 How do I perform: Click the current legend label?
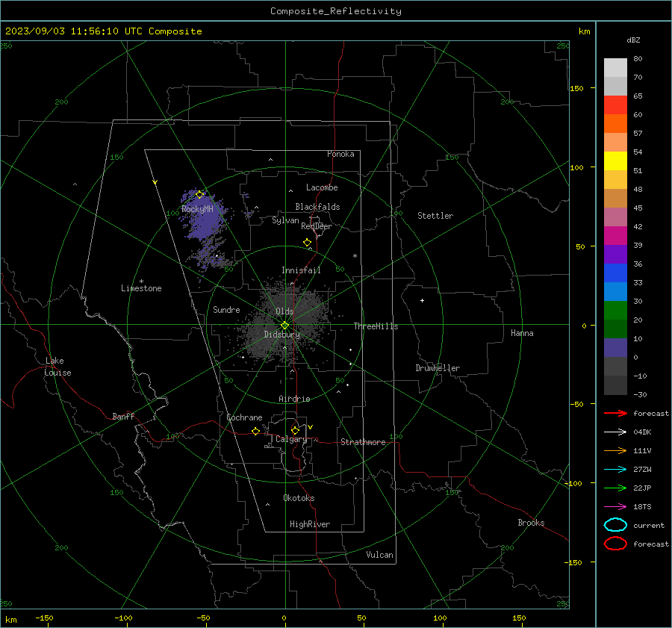click(x=648, y=526)
